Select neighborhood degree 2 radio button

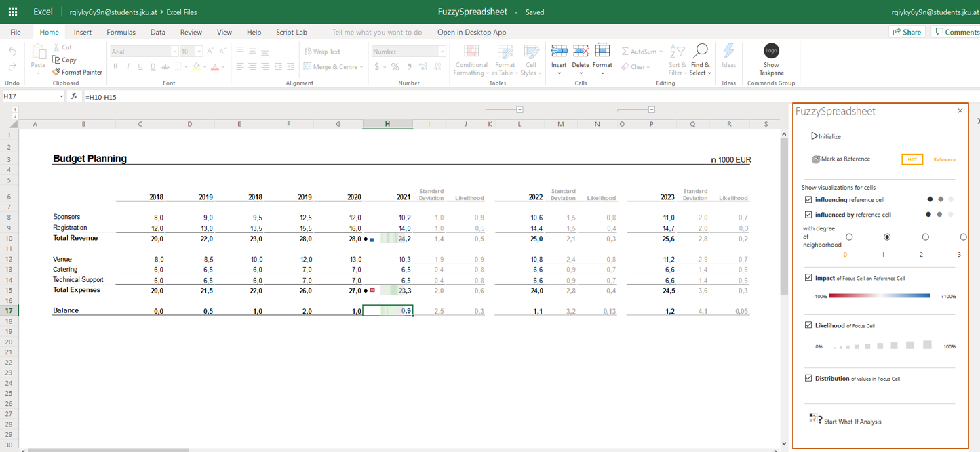(x=925, y=237)
